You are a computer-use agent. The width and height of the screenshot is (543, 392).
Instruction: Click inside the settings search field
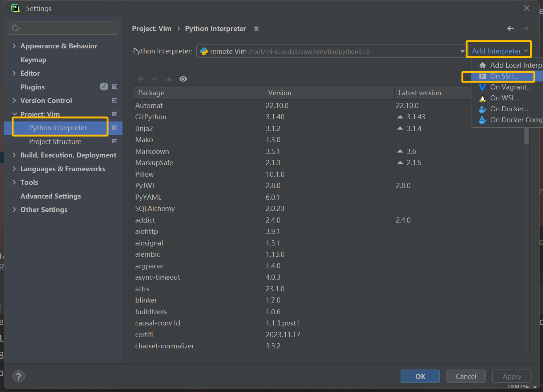pyautogui.click(x=64, y=28)
